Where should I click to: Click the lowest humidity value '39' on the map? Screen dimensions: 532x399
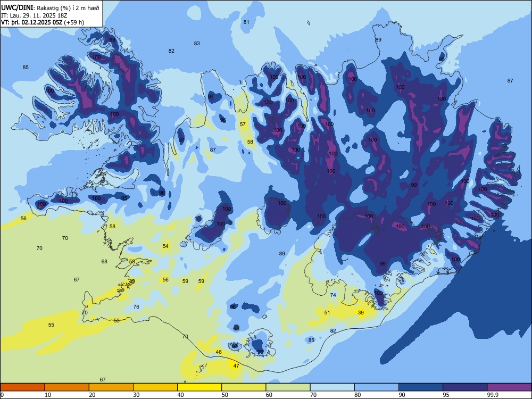coord(361,312)
